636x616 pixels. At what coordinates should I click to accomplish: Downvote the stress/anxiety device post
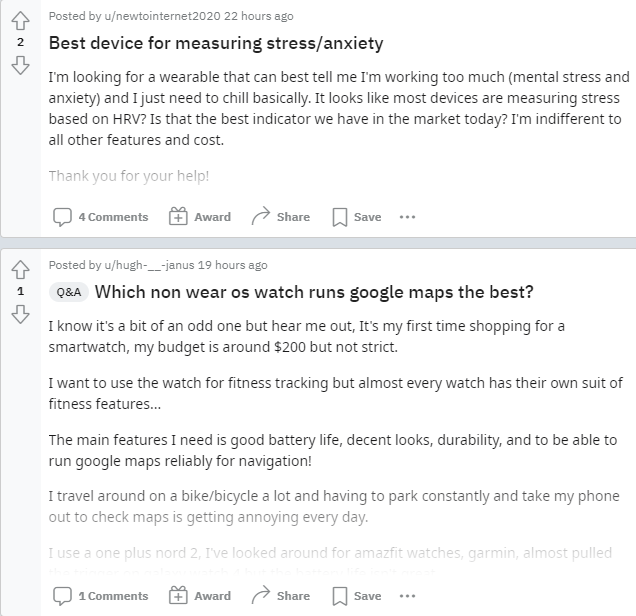coord(20,65)
